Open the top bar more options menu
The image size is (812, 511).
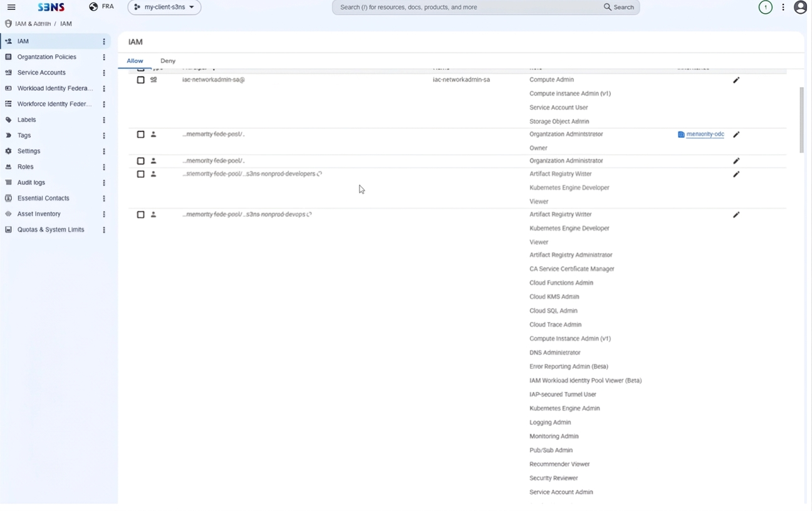click(783, 8)
